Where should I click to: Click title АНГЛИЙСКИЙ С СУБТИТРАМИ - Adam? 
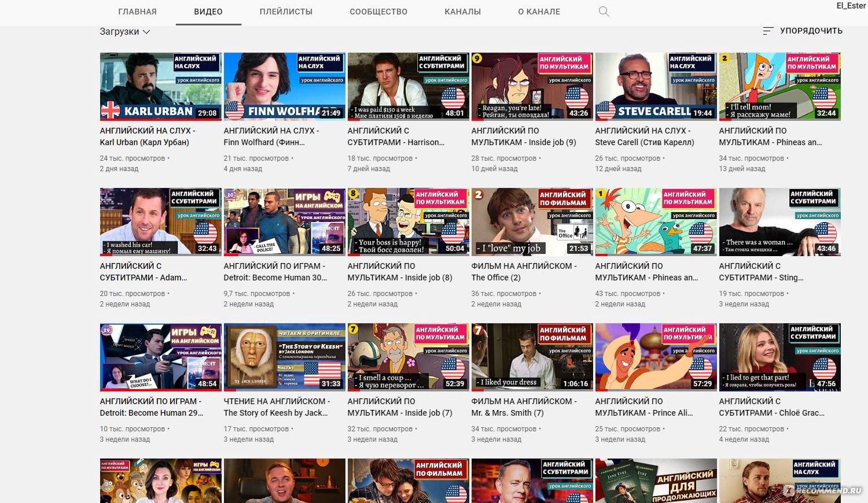[x=144, y=272]
